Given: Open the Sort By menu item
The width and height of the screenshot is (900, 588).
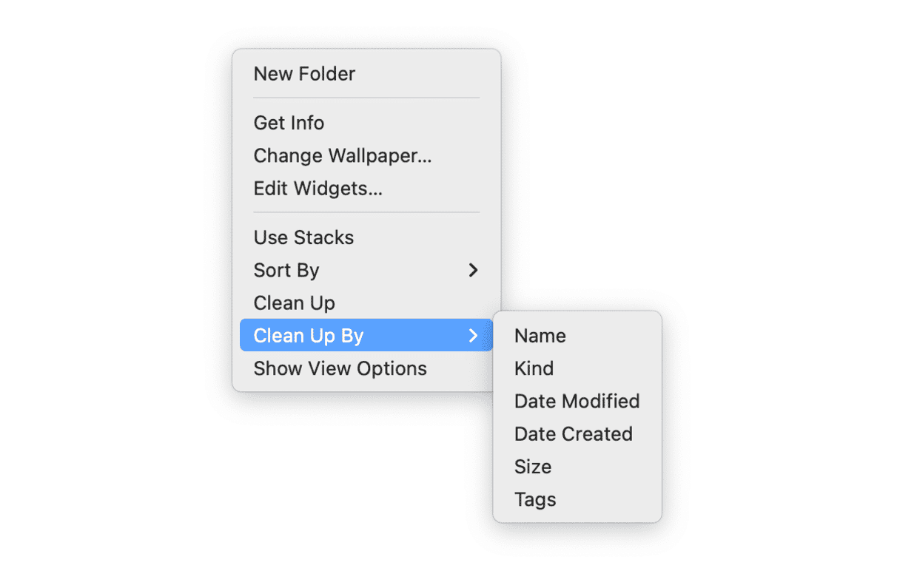Looking at the screenshot, I should tap(286, 271).
